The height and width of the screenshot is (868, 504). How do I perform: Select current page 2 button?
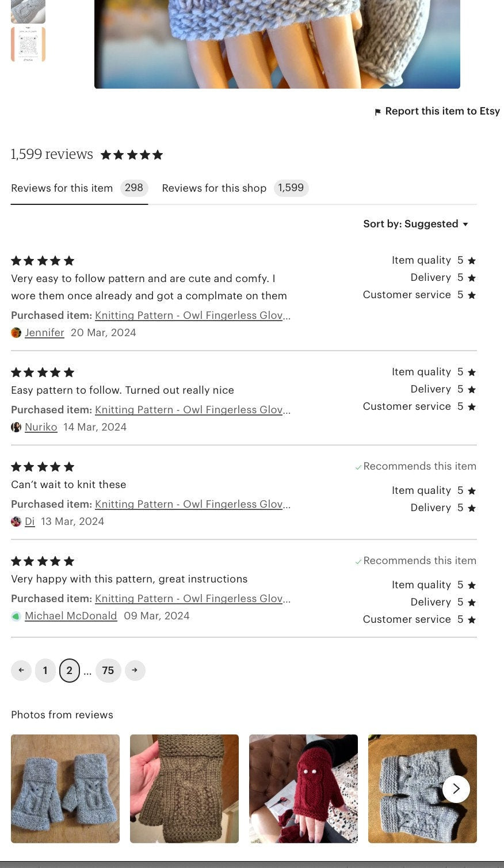pos(70,670)
